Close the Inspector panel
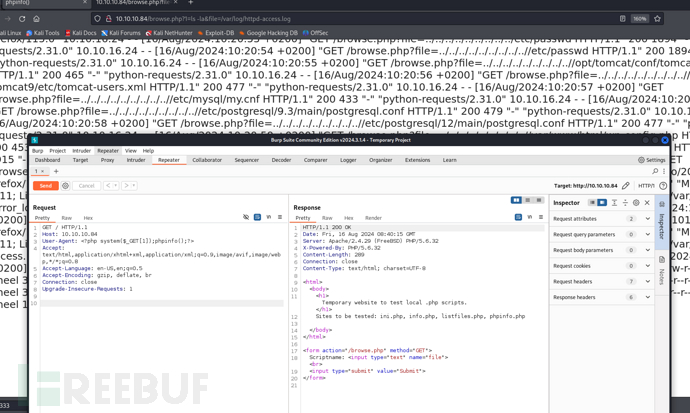690x413 pixels. pos(647,203)
